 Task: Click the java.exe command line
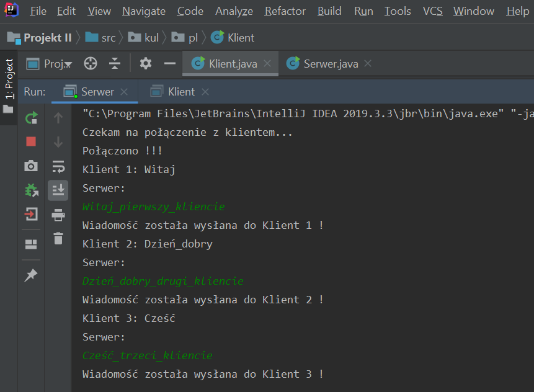click(308, 114)
